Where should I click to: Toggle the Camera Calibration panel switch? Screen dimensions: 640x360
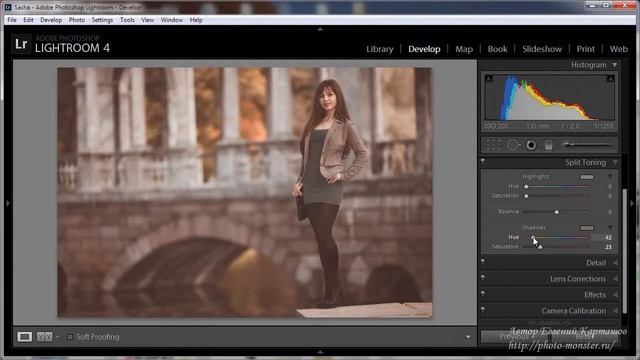[x=483, y=309]
